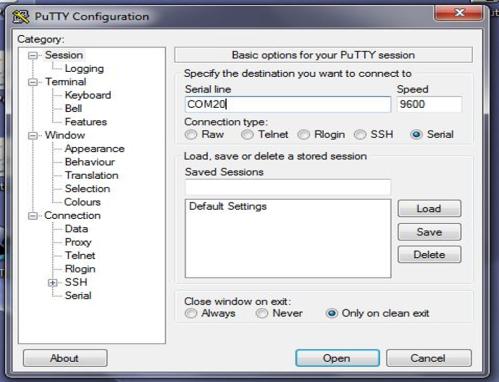Select the Raw connection type
This screenshot has width=499, height=382.
point(191,135)
